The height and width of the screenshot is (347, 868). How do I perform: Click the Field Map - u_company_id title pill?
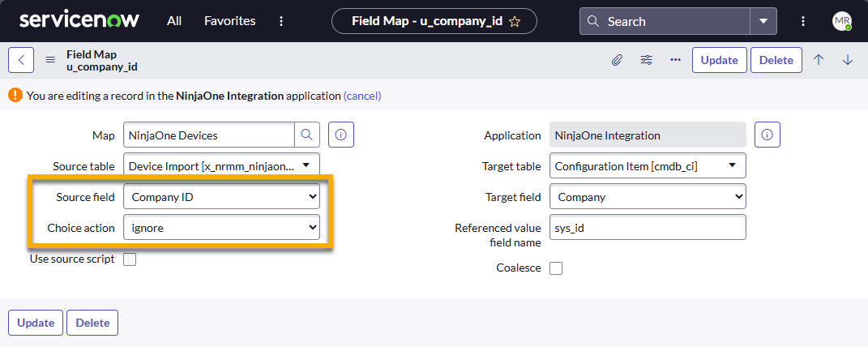click(x=434, y=22)
